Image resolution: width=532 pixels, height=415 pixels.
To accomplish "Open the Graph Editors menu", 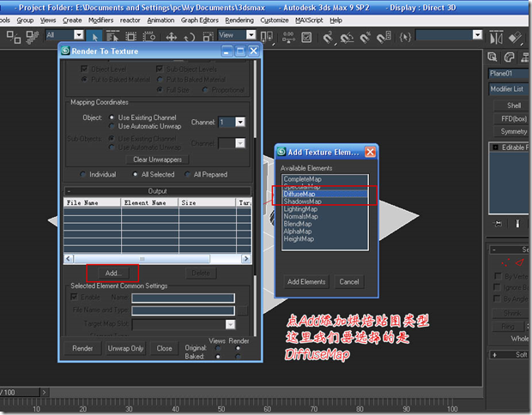I will pos(199,21).
